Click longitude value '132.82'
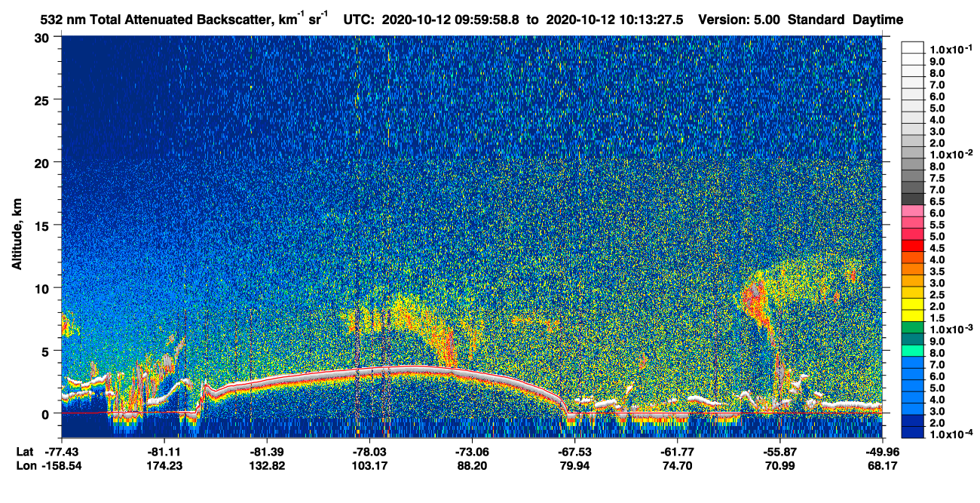Image resolution: width=980 pixels, height=503 pixels. coord(267,466)
